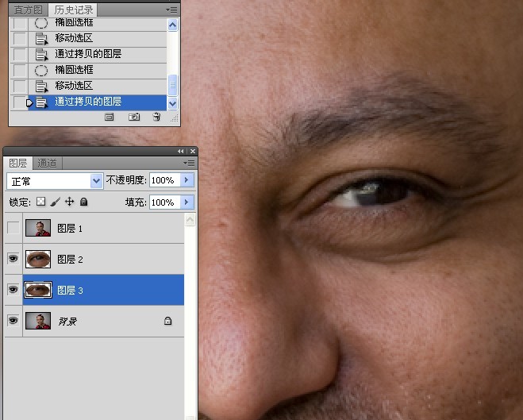Screen dimensions: 523x420
Task: Create a new snapshot camera icon
Action: coord(134,117)
